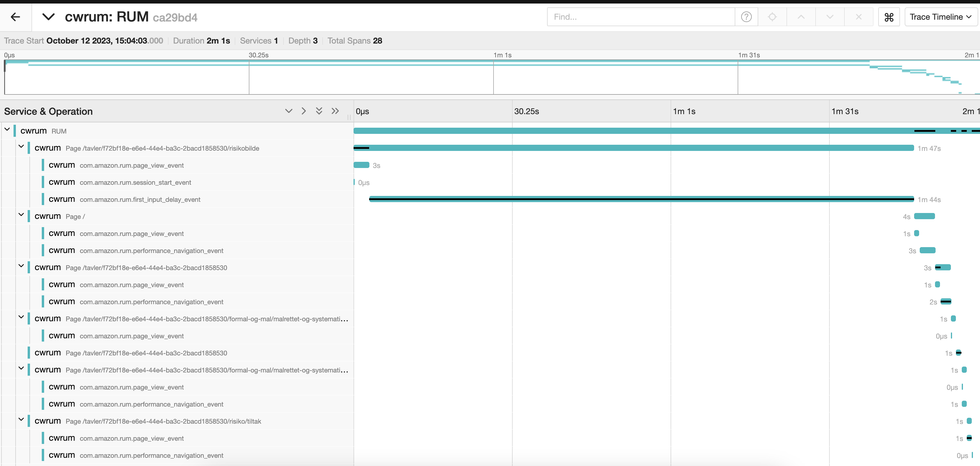Click the risikobilde page span 1m 47s bar

634,148
